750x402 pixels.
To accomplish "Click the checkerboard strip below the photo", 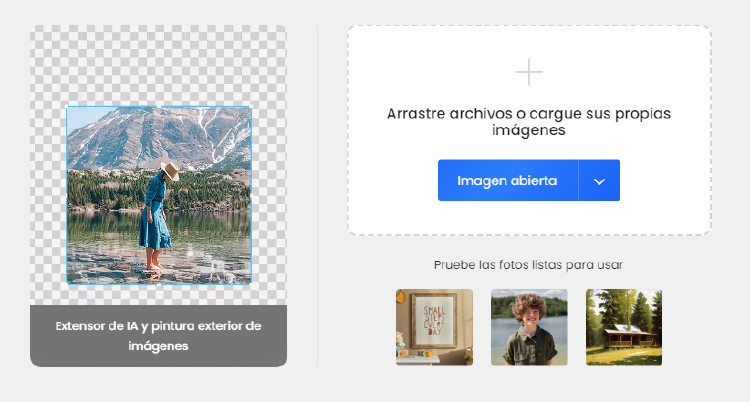I will coord(158,295).
